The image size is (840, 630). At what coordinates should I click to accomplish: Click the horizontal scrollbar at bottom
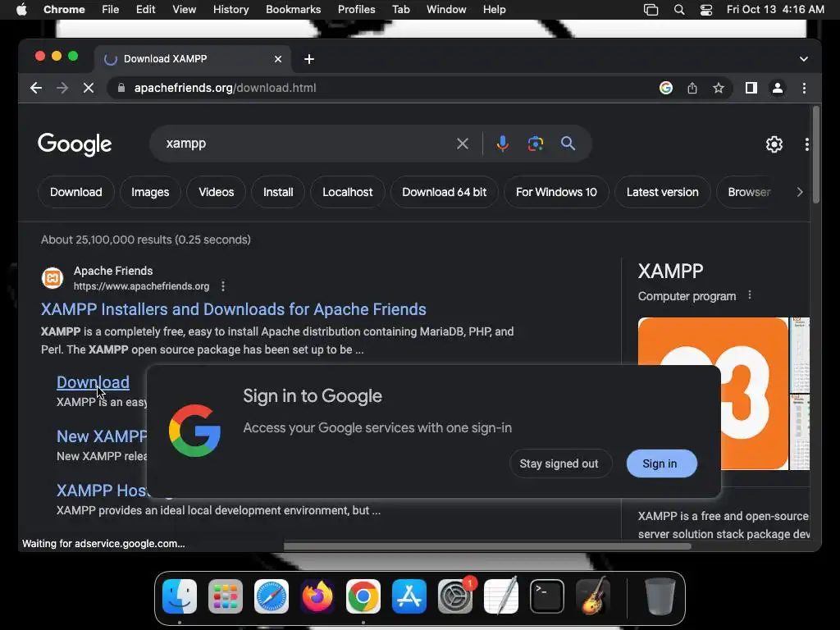487,546
